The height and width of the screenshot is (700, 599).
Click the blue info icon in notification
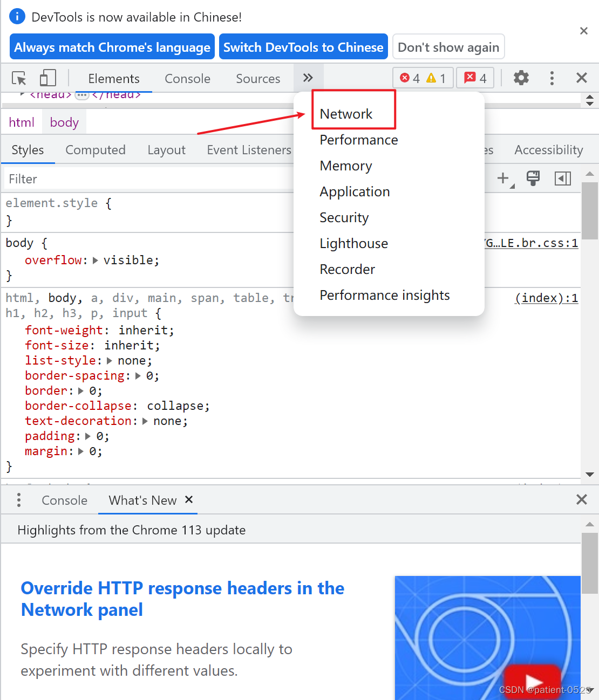[17, 17]
